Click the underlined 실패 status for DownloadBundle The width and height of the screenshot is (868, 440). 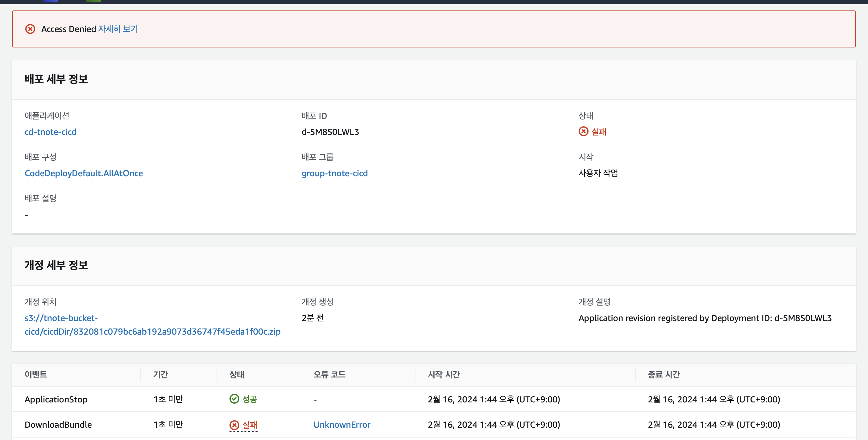(x=250, y=425)
